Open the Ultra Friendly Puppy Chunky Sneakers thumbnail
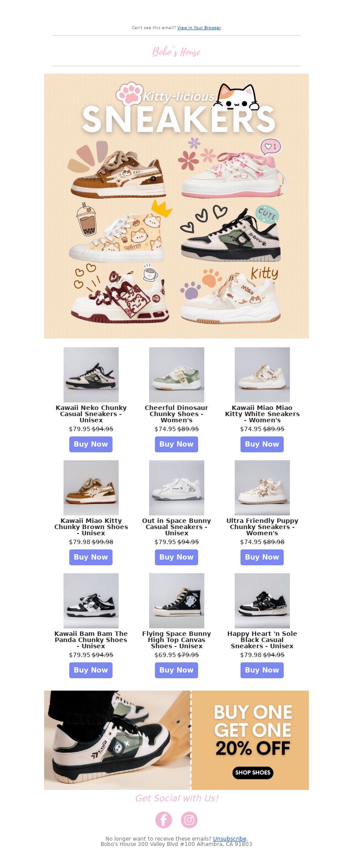 262,488
